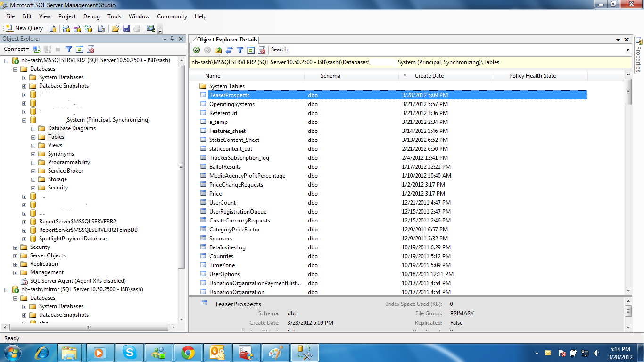The width and height of the screenshot is (644, 362).
Task: Expand the Views folder node
Action: (33, 146)
